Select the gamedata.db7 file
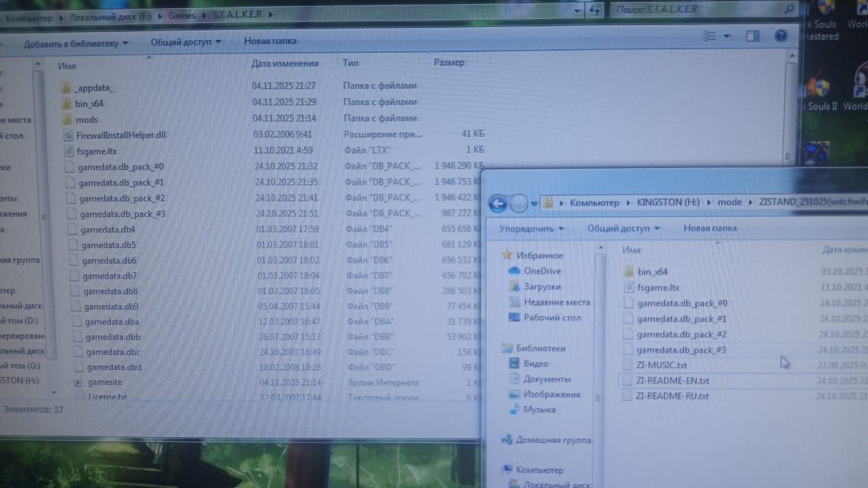This screenshot has width=868, height=488. tap(104, 276)
